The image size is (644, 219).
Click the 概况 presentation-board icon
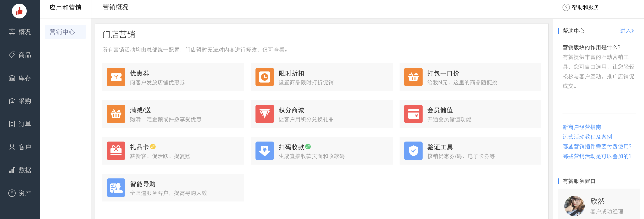pyautogui.click(x=12, y=32)
